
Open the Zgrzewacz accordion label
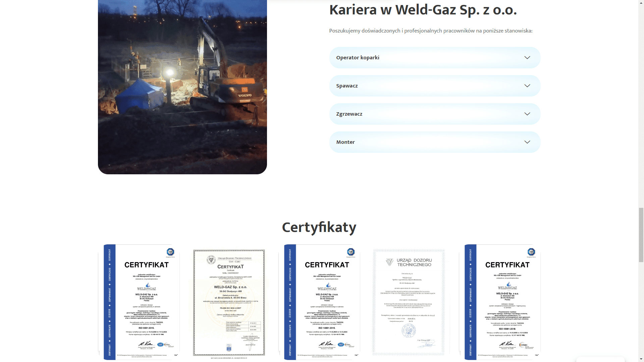tap(349, 114)
